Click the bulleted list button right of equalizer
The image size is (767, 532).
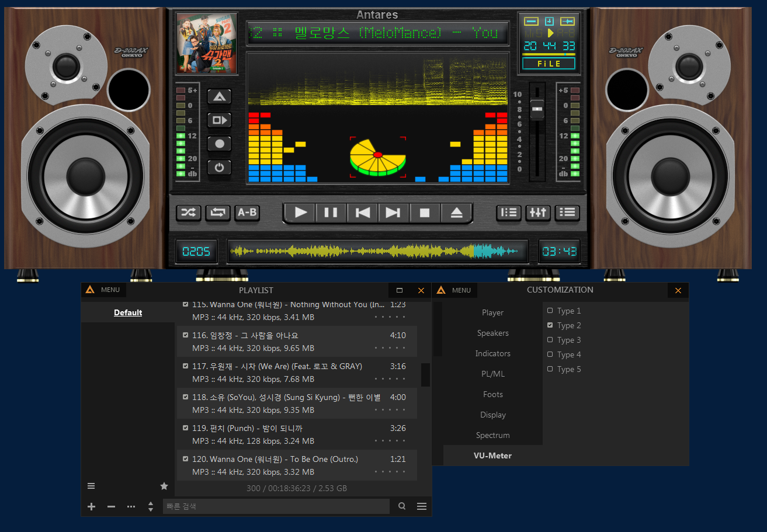tap(567, 213)
